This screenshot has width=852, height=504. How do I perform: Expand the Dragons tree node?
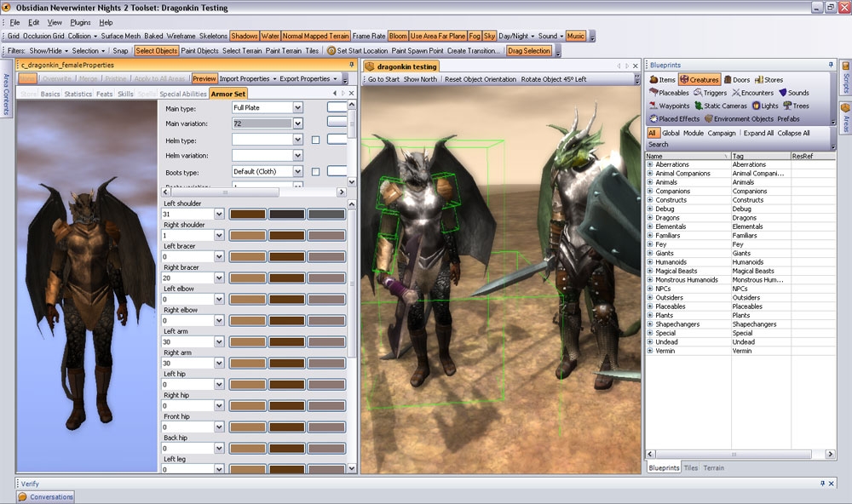(650, 218)
